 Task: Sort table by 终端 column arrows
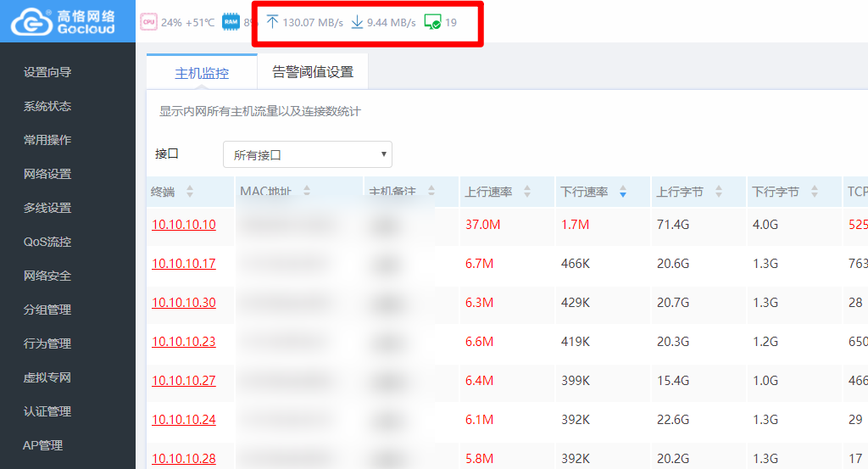[190, 192]
